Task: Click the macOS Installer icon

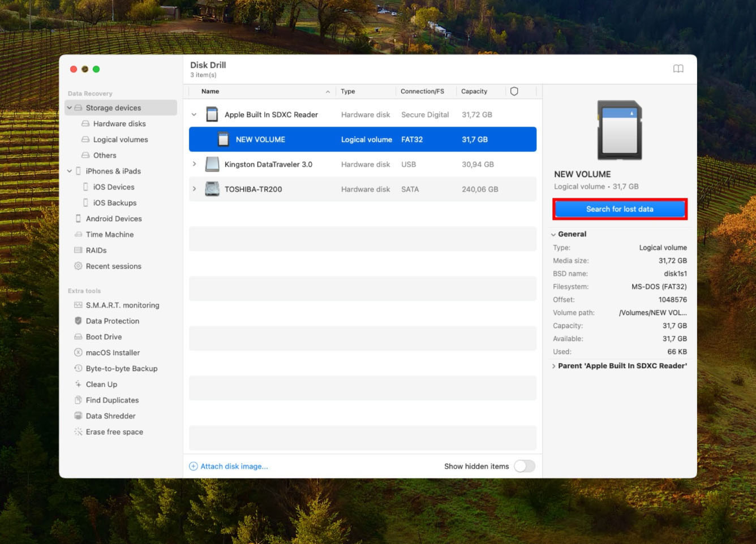Action: [78, 353]
